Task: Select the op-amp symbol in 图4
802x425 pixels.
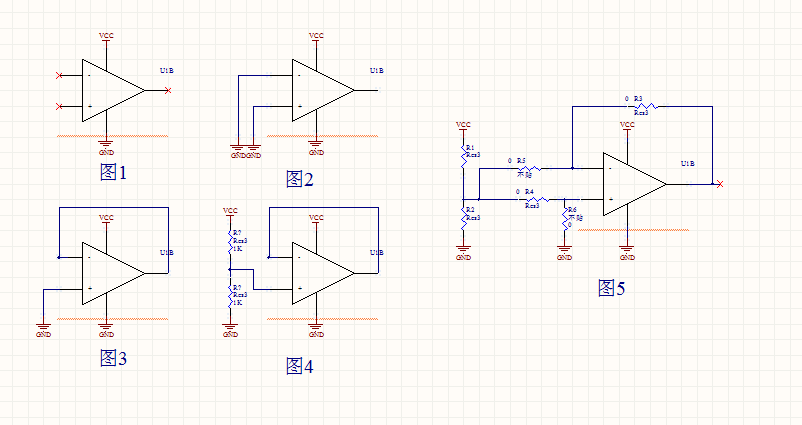Action: pos(320,273)
